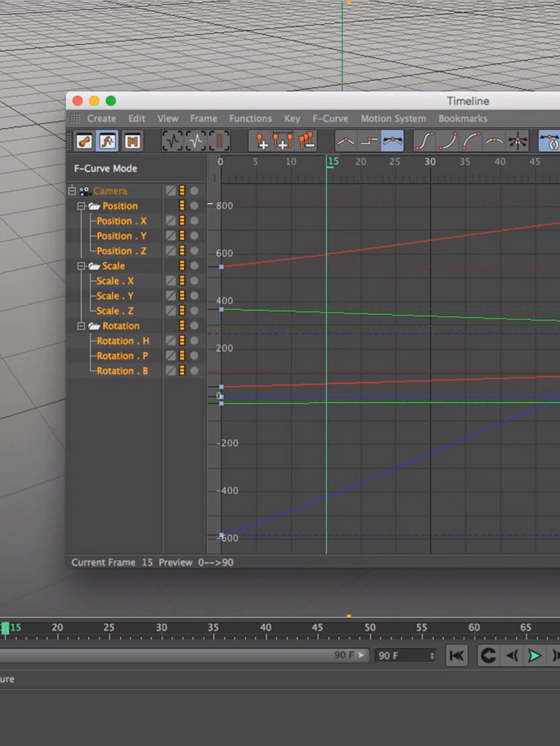
Task: Toggle Camera row orange layer stripe
Action: (x=182, y=191)
